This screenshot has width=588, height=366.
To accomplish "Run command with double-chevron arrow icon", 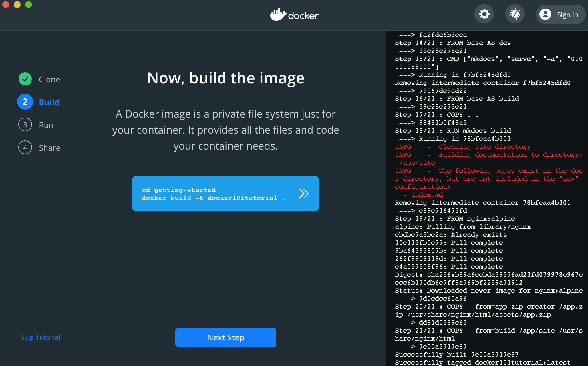I will coord(304,194).
